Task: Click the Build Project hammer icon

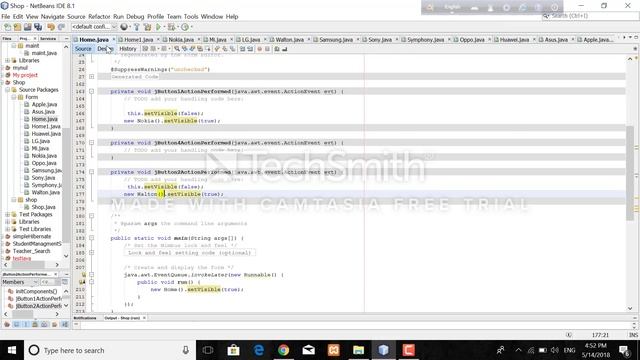Action: (136, 27)
